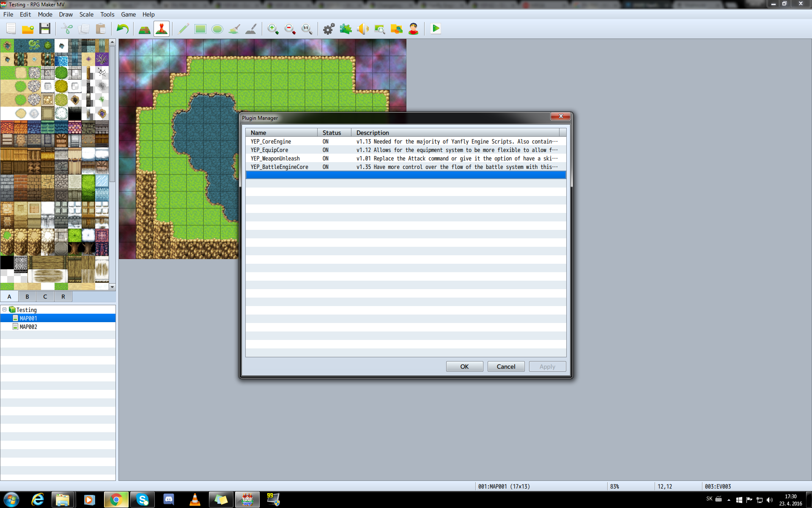The height and width of the screenshot is (508, 812).
Task: Open the Database gear icon
Action: [x=329, y=29]
